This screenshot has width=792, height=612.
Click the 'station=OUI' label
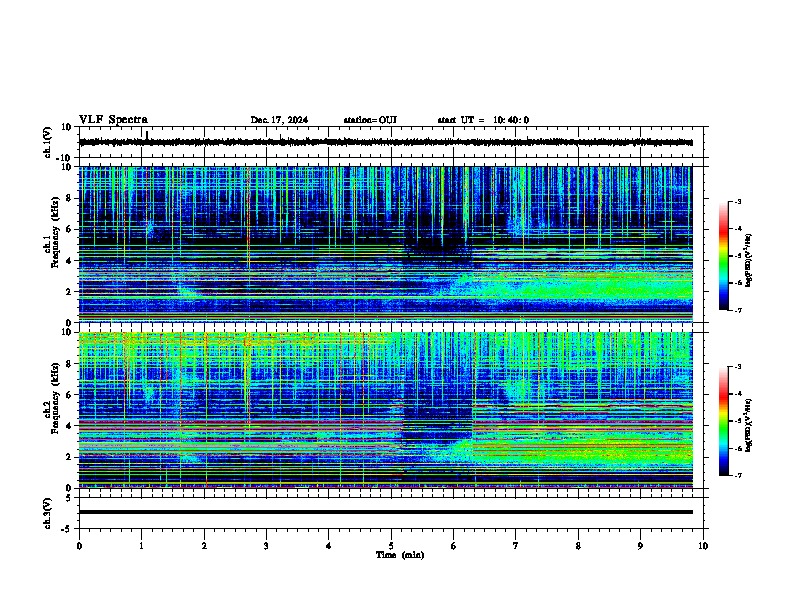click(370, 120)
